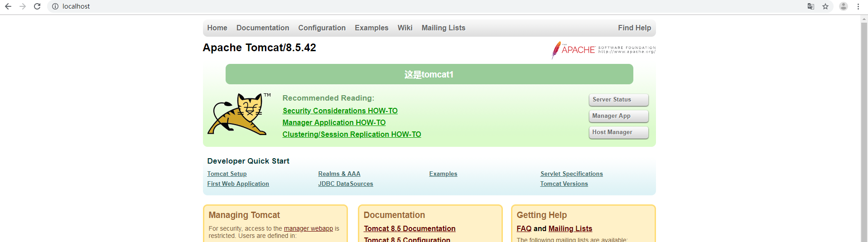868x242 pixels.
Task: Click the Apache Tomcat/8.5.42 heading
Action: [260, 48]
